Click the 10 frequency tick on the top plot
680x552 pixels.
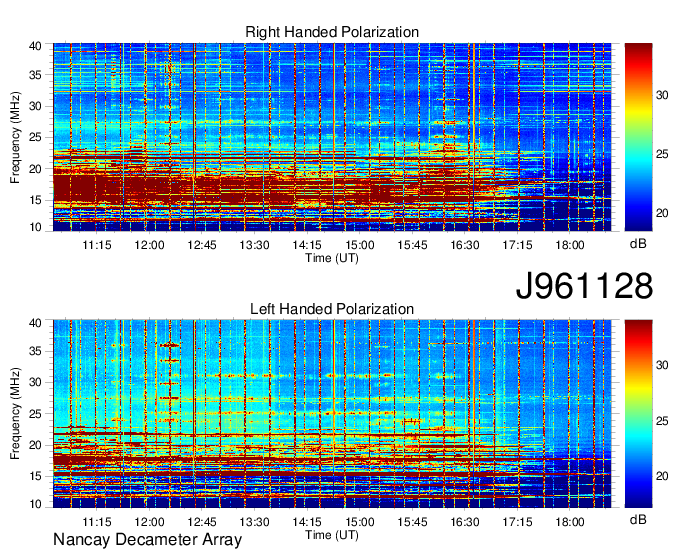tap(35, 227)
